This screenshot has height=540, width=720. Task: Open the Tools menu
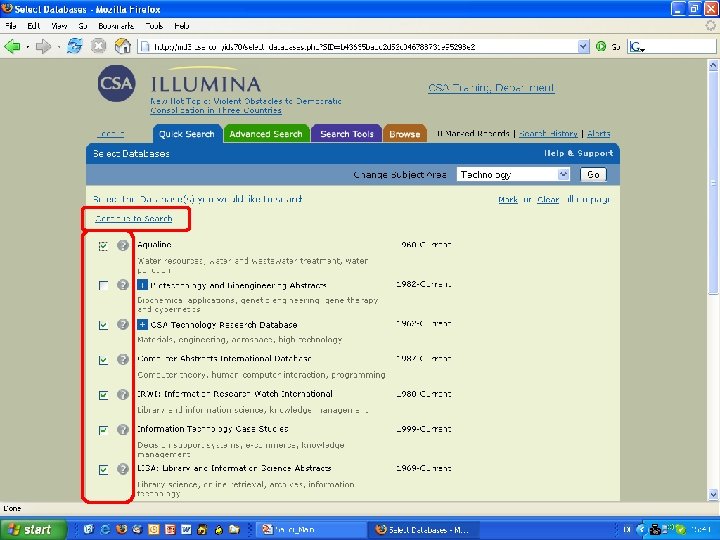click(154, 26)
